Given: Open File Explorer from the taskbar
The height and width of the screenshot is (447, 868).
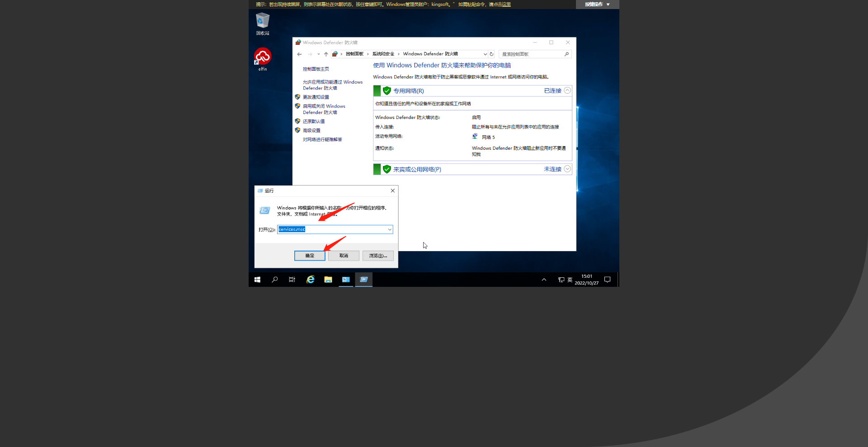Looking at the screenshot, I should (328, 280).
